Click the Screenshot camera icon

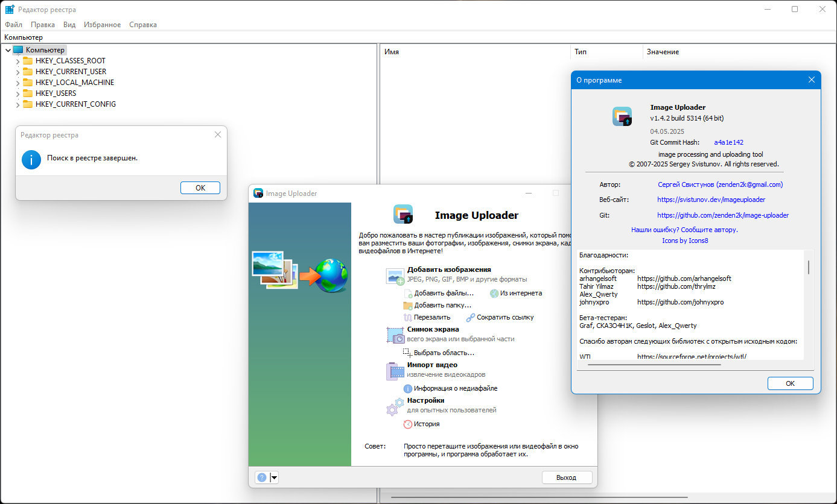point(395,336)
